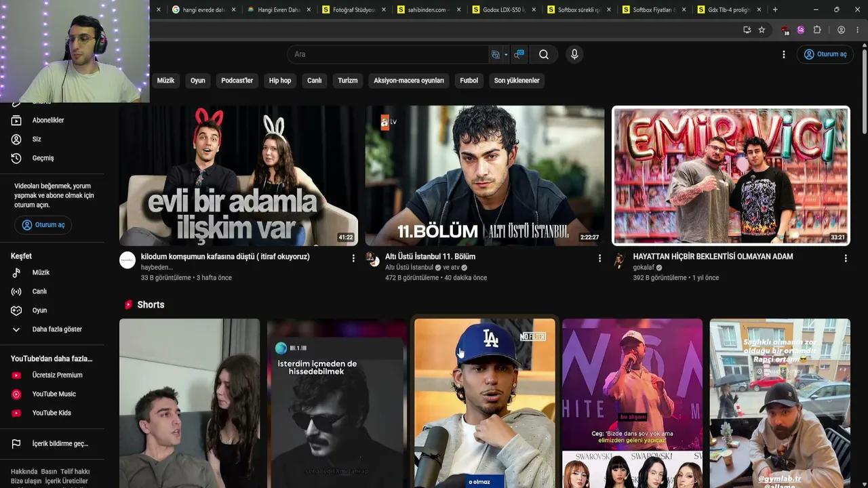The height and width of the screenshot is (488, 868).
Task: Open options menu for Altı Üstü İstanbul video
Action: tap(599, 258)
